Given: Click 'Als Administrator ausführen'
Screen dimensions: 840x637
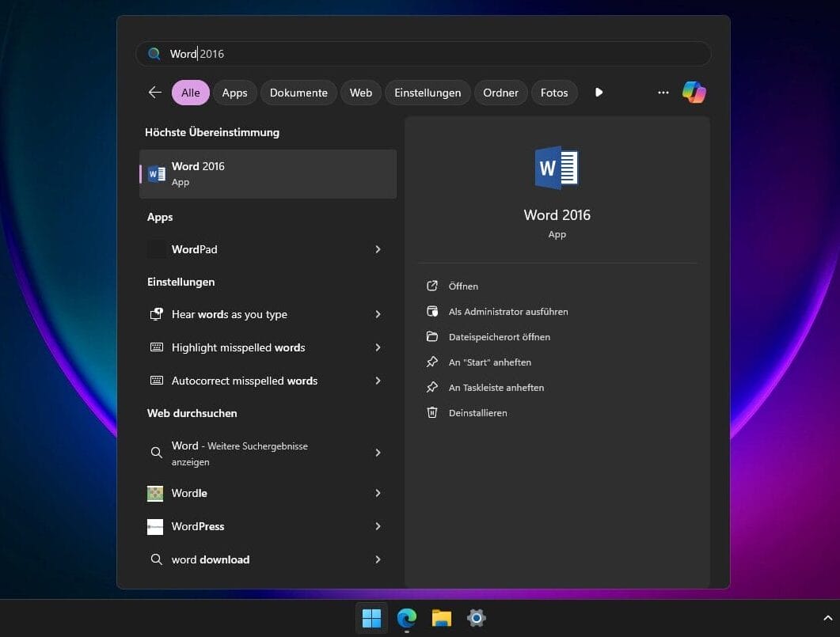Looking at the screenshot, I should pyautogui.click(x=507, y=312).
